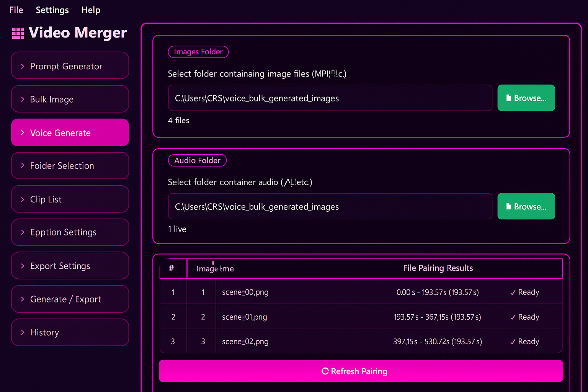Click the Images Folder path input field
The width and height of the screenshot is (588, 392).
[330, 98]
